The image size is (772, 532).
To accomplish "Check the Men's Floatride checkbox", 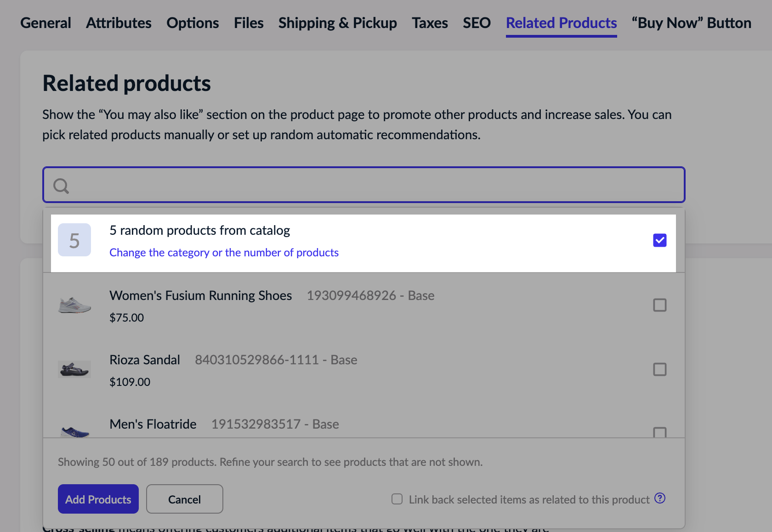I will (660, 432).
